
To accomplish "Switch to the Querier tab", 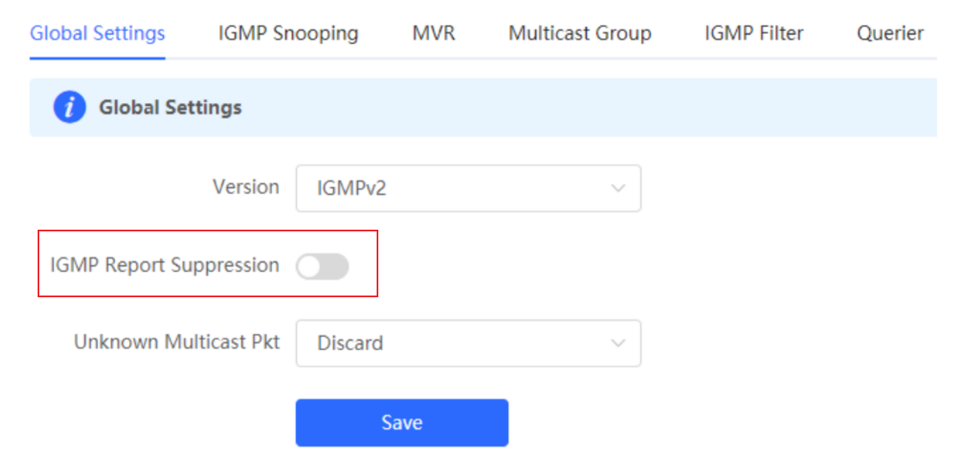I will click(x=890, y=33).
